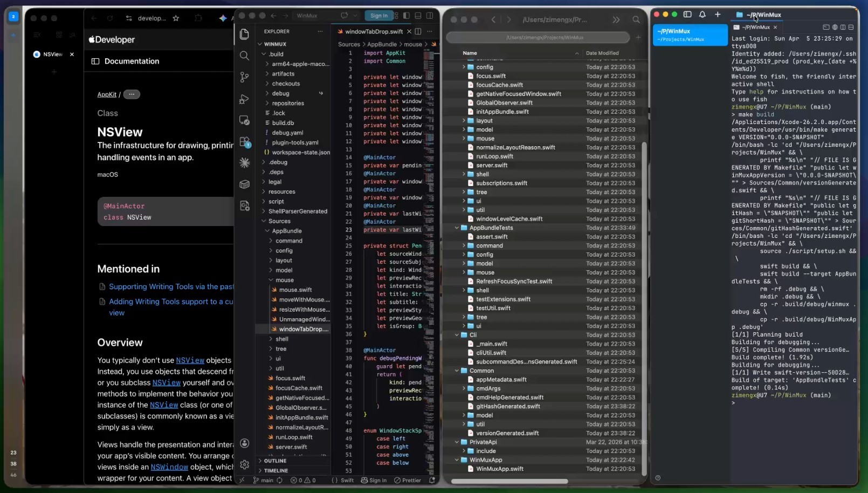
Task: Open Extensions view with update badge
Action: (x=244, y=142)
